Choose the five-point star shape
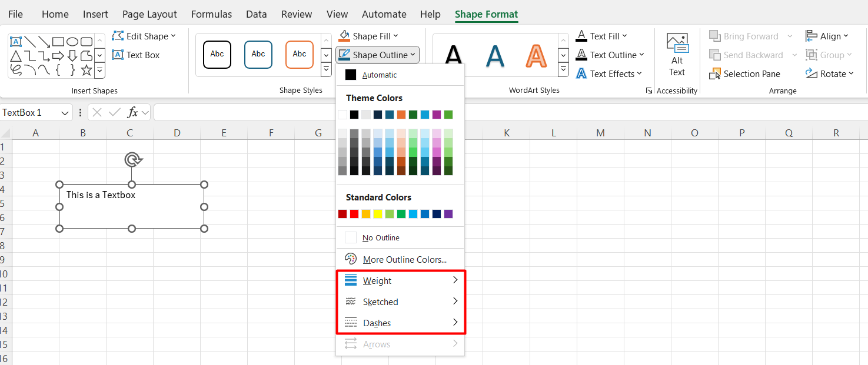This screenshot has width=868, height=365. point(87,70)
